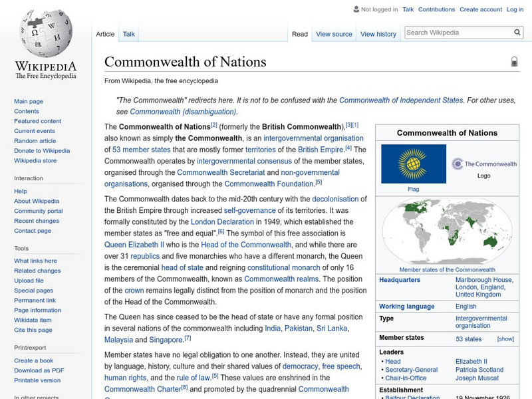Open Commonwealth Secretariat link
Viewport: 532px width, 399px height.
(221, 172)
